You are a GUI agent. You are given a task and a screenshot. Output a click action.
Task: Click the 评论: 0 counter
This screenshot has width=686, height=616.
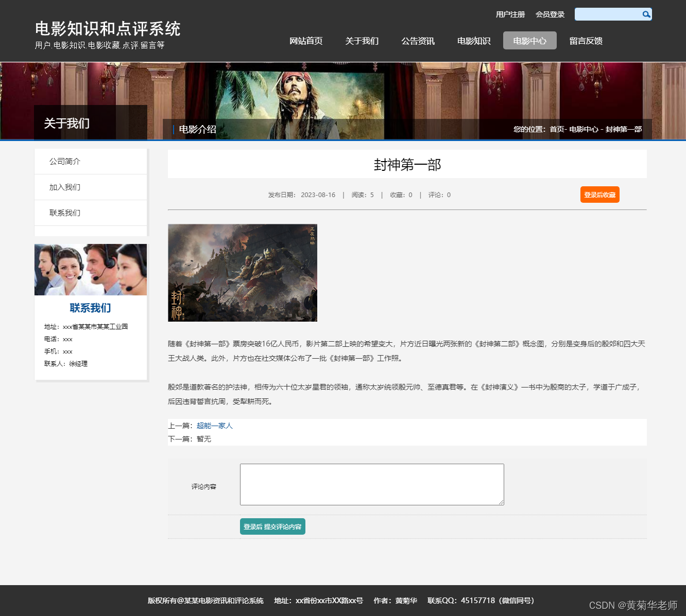[439, 195]
